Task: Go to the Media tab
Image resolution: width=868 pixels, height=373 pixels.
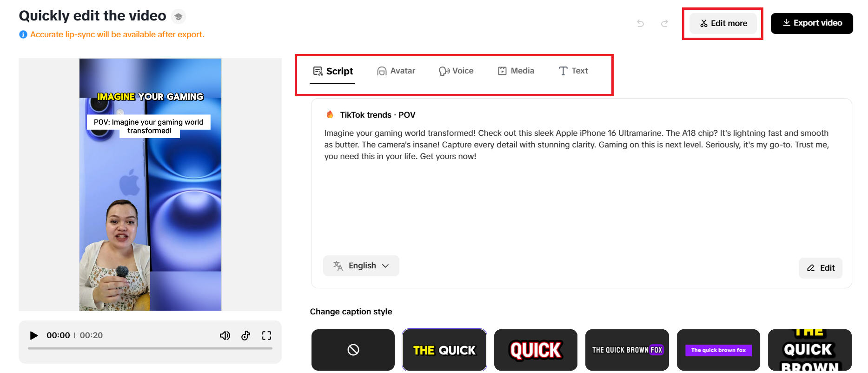Action: [x=516, y=71]
